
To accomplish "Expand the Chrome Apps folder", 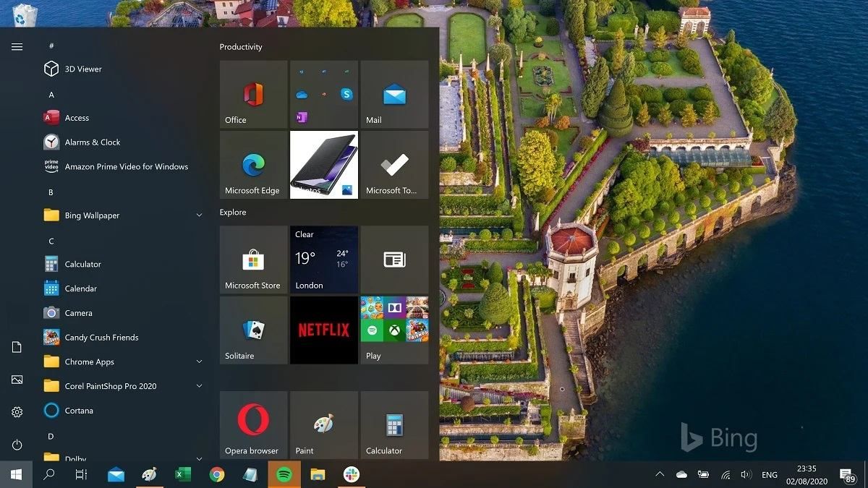I will [x=199, y=361].
